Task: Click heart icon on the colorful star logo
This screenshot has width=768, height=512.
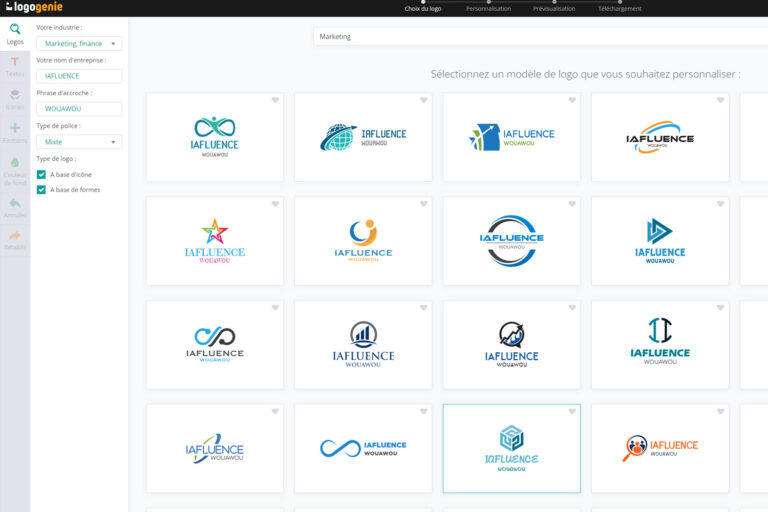Action: [x=275, y=204]
